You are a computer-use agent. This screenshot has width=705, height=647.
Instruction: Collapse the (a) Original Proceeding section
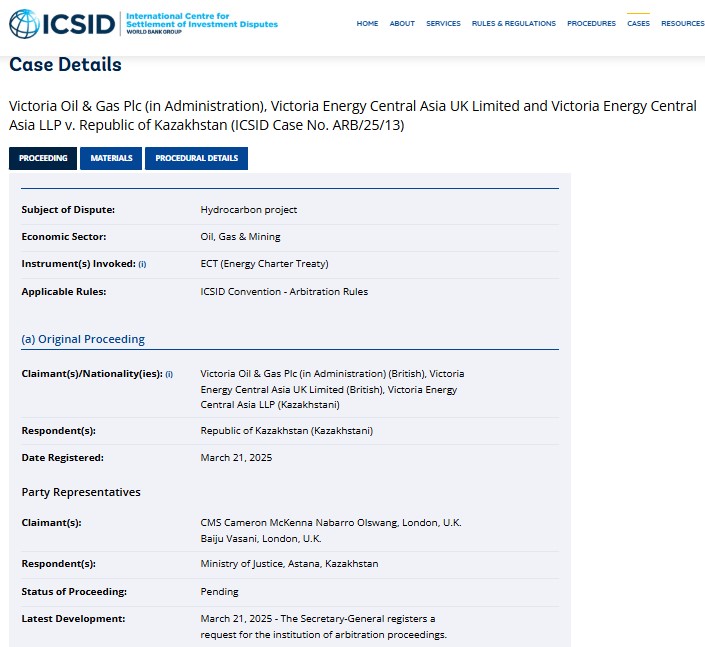click(83, 339)
